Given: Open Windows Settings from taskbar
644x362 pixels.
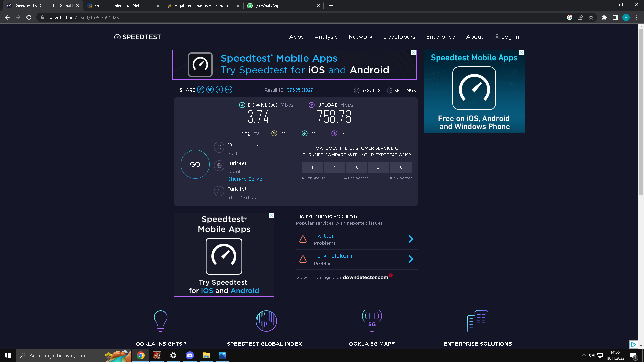Looking at the screenshot, I should 173,355.
